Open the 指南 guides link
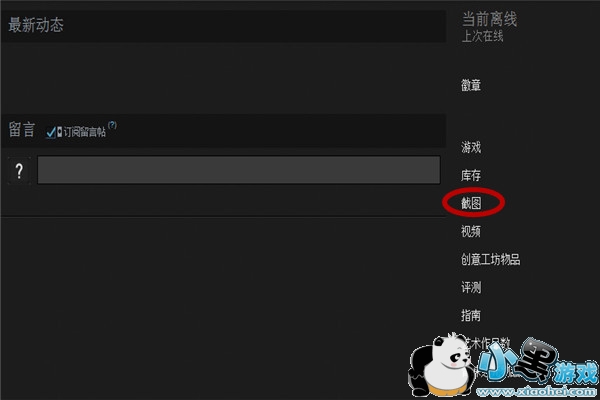The height and width of the screenshot is (400, 600). point(471,315)
